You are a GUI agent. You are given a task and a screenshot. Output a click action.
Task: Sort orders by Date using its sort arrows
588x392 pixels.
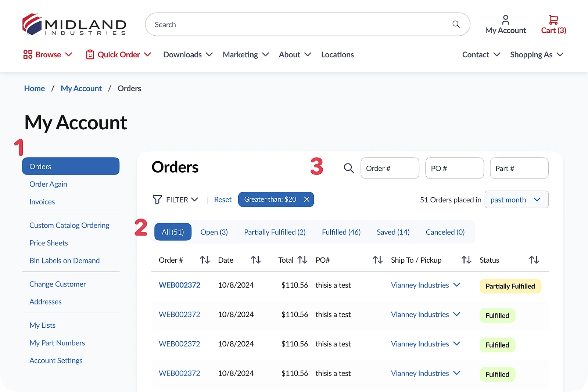pyautogui.click(x=256, y=260)
